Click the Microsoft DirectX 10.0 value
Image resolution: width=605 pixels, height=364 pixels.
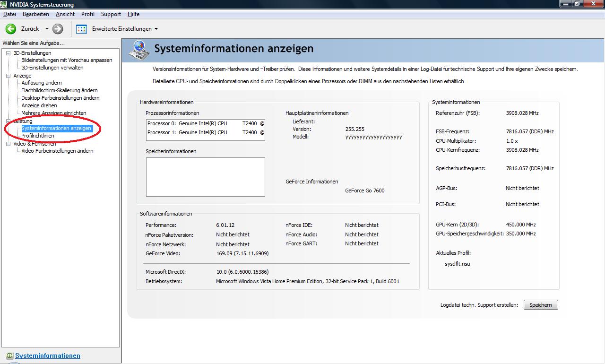tap(242, 272)
